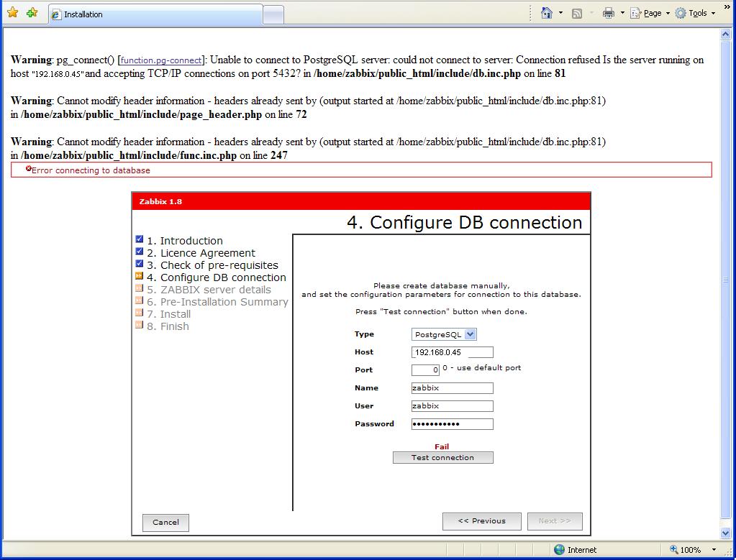Open the Page menu
The width and height of the screenshot is (736, 560).
point(650,13)
